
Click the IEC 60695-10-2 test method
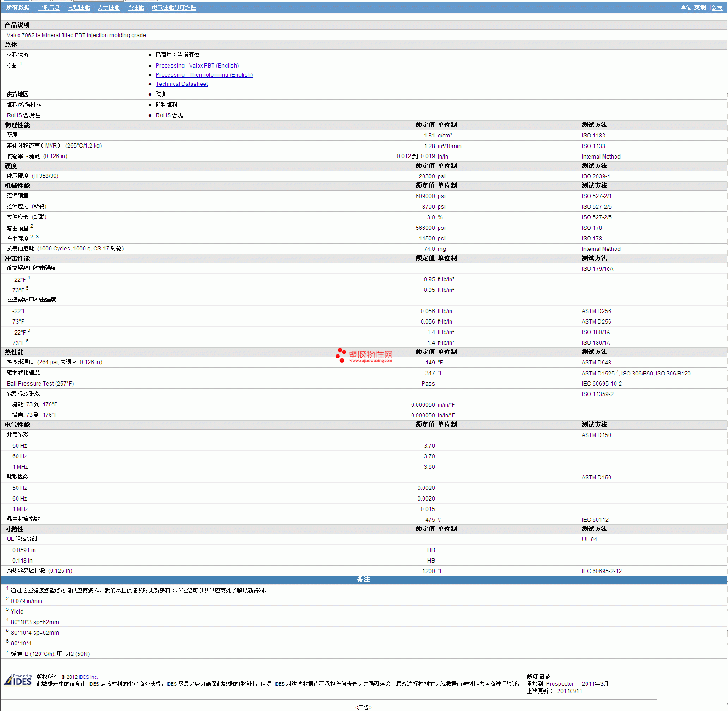(x=602, y=384)
